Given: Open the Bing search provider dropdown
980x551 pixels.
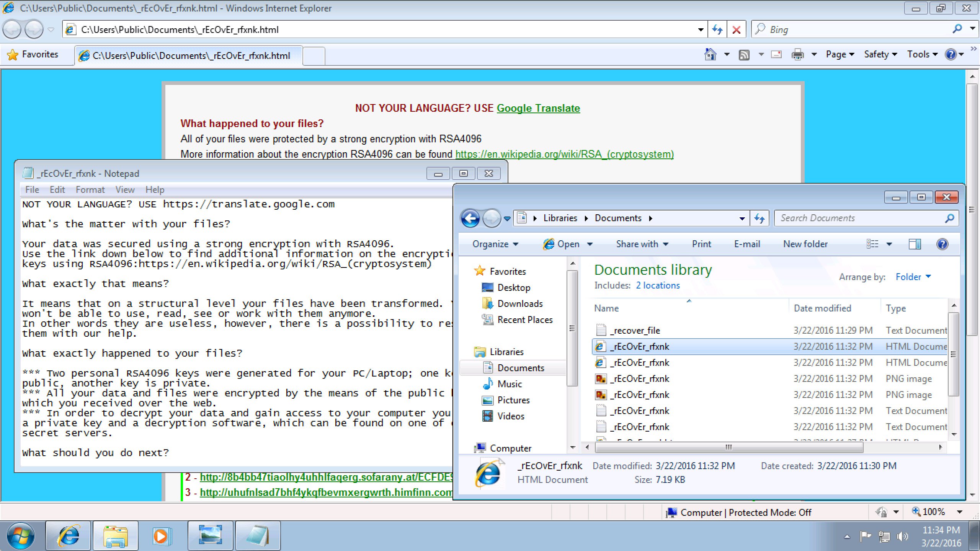Looking at the screenshot, I should [973, 29].
